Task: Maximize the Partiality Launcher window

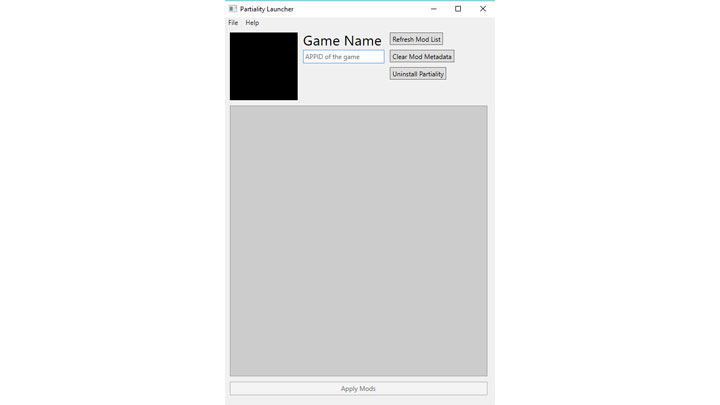Action: tap(458, 9)
